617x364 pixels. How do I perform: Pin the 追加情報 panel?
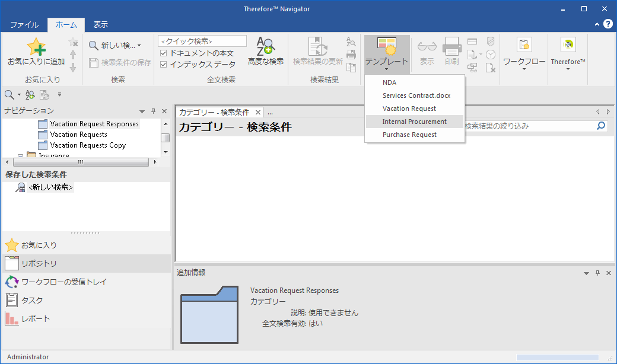(598, 273)
